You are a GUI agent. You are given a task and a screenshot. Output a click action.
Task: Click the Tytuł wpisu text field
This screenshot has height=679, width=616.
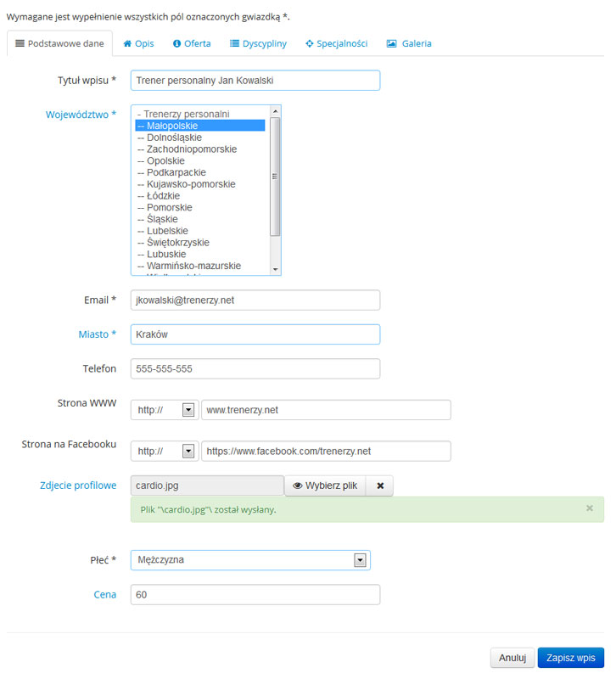coord(255,81)
